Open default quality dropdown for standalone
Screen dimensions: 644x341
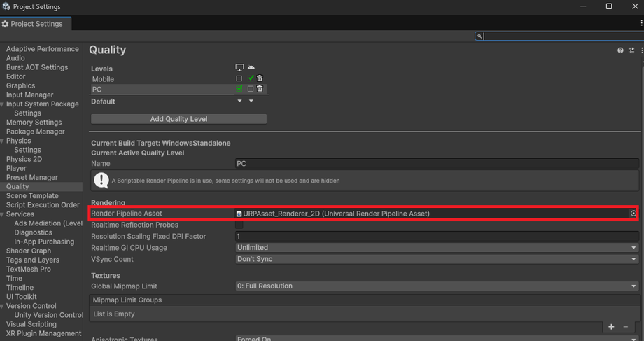[x=239, y=101]
